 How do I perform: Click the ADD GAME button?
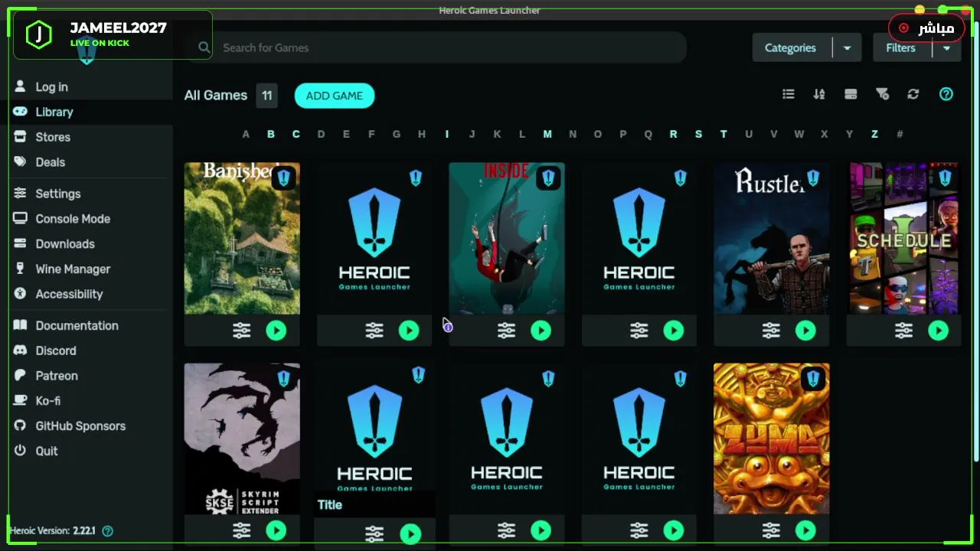click(335, 96)
